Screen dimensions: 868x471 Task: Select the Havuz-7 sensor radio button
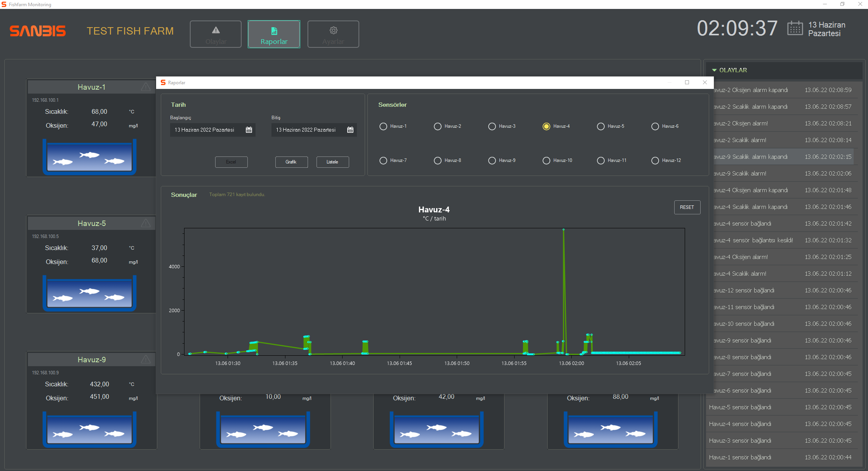click(383, 160)
